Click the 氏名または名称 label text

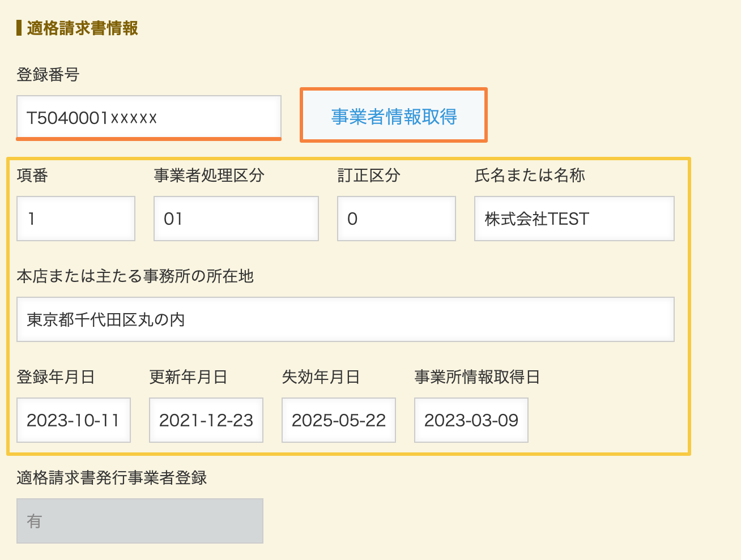click(x=530, y=176)
